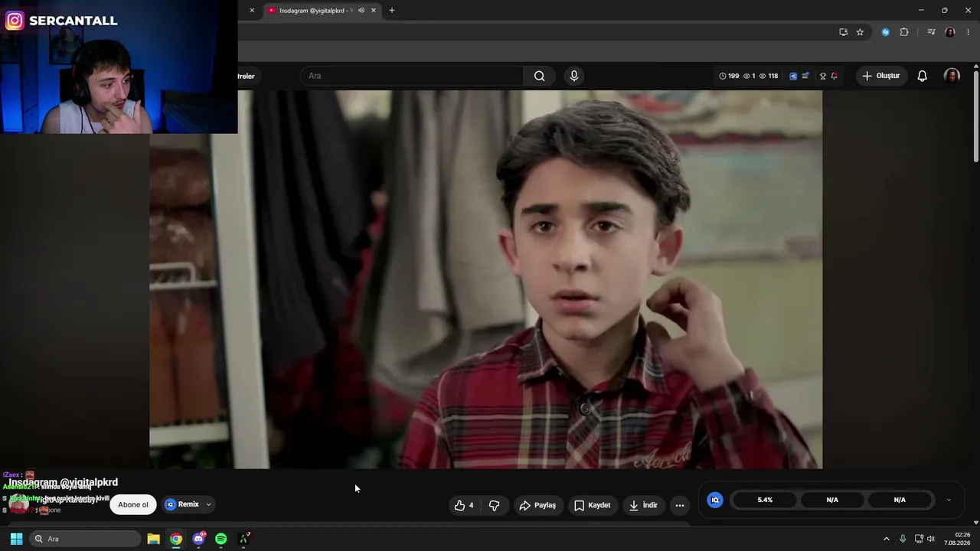Expand the Remix dropdown arrow
980x551 pixels.
(x=208, y=504)
